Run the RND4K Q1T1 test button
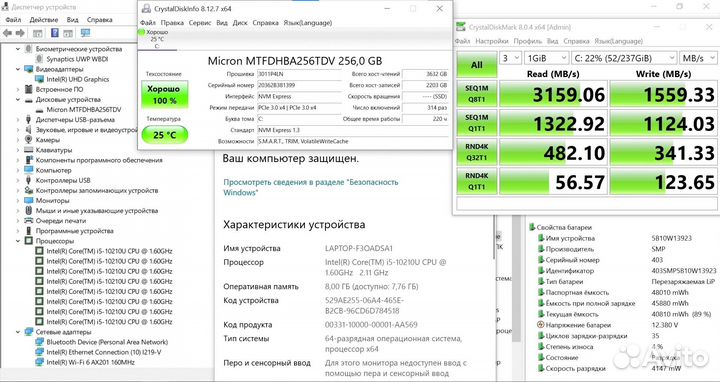The height and width of the screenshot is (382, 720). coord(477,180)
